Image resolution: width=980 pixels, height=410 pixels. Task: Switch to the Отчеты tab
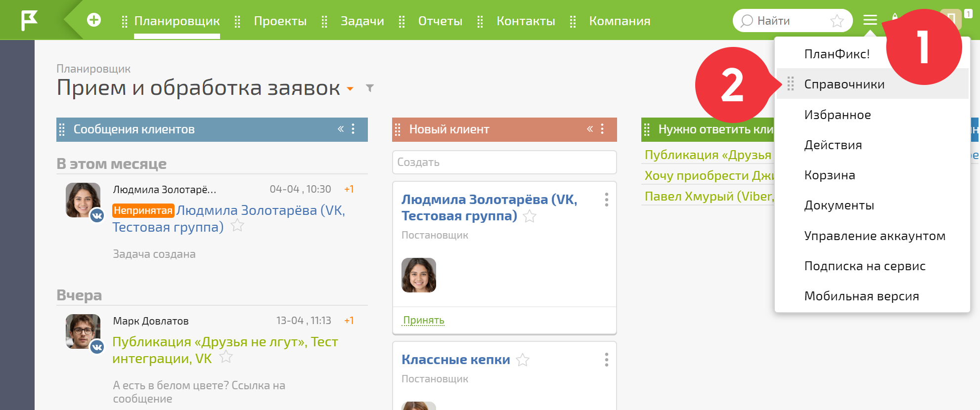point(441,21)
